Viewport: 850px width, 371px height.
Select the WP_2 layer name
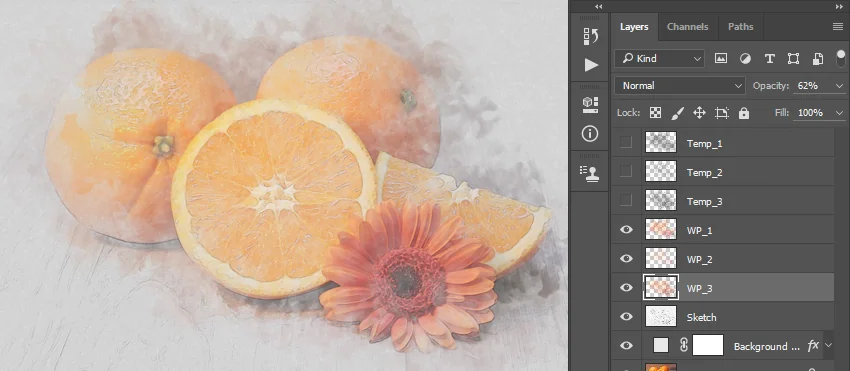699,259
